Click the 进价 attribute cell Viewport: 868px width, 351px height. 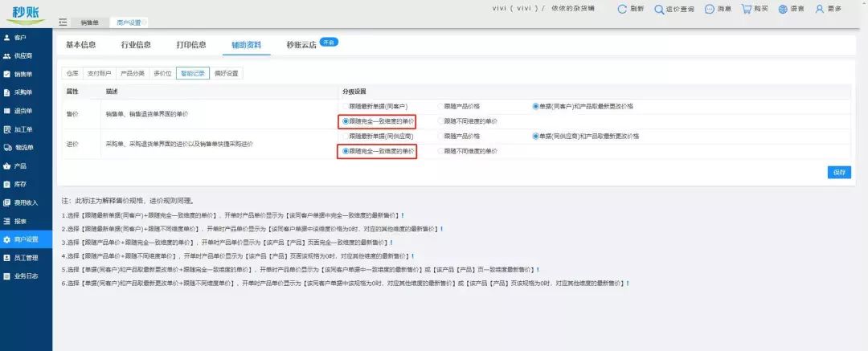point(72,144)
